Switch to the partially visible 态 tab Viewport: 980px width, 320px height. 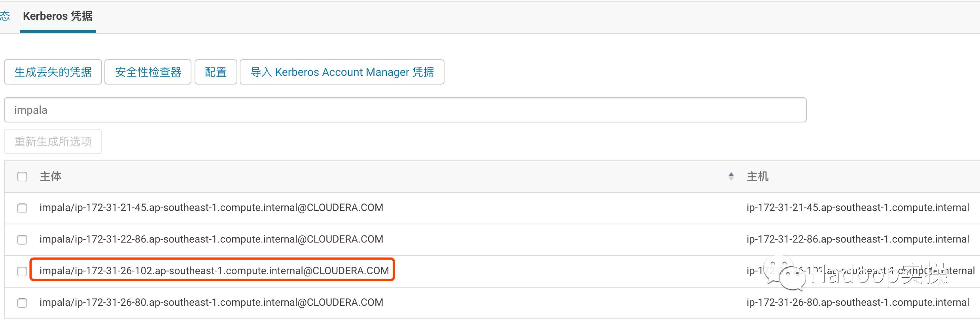point(5,16)
